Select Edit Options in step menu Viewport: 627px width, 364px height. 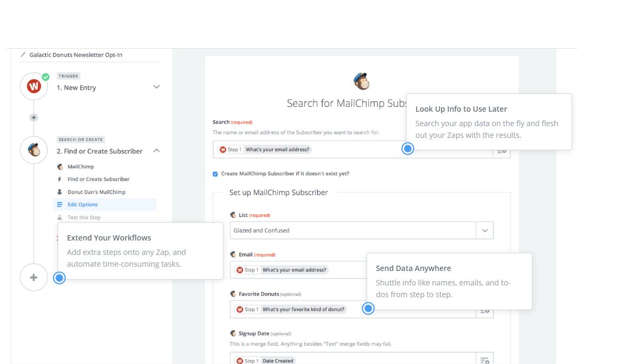pos(82,205)
